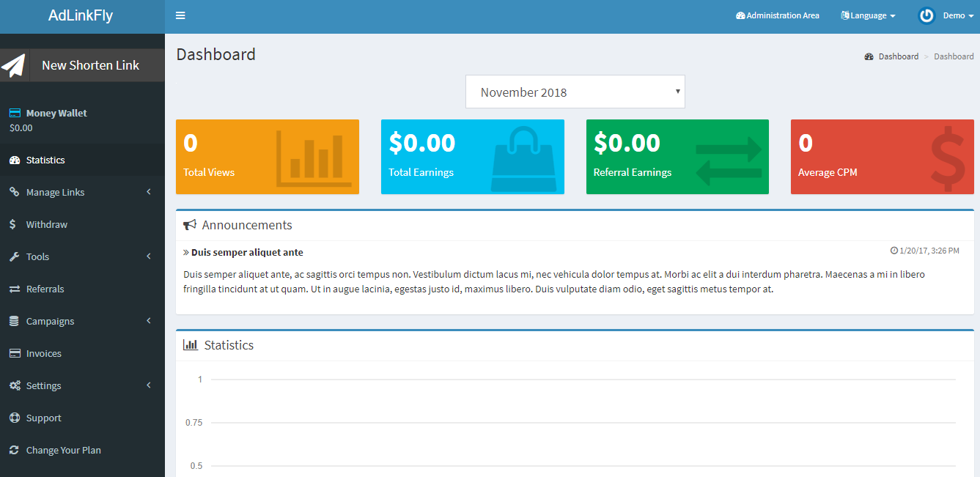Open Invoices from the sidebar
This screenshot has width=980, height=477.
[82, 353]
